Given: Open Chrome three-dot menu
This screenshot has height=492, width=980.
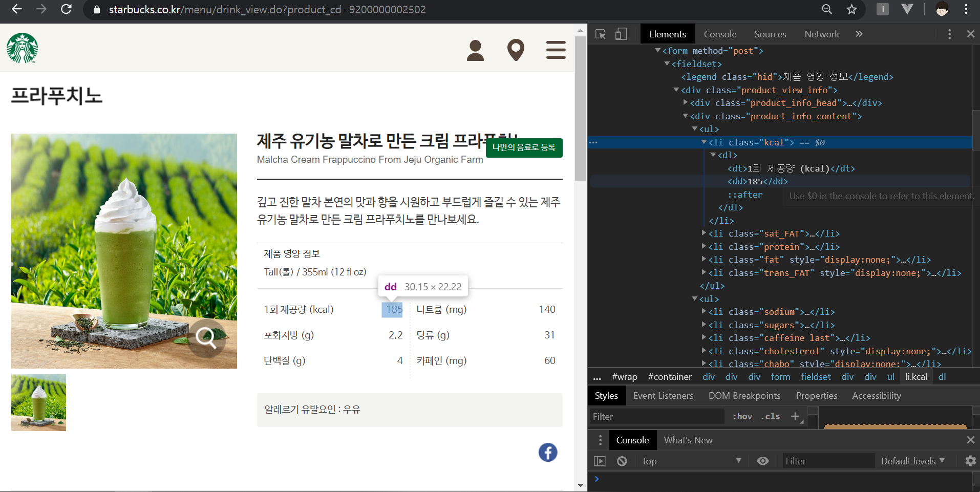Looking at the screenshot, I should [966, 9].
